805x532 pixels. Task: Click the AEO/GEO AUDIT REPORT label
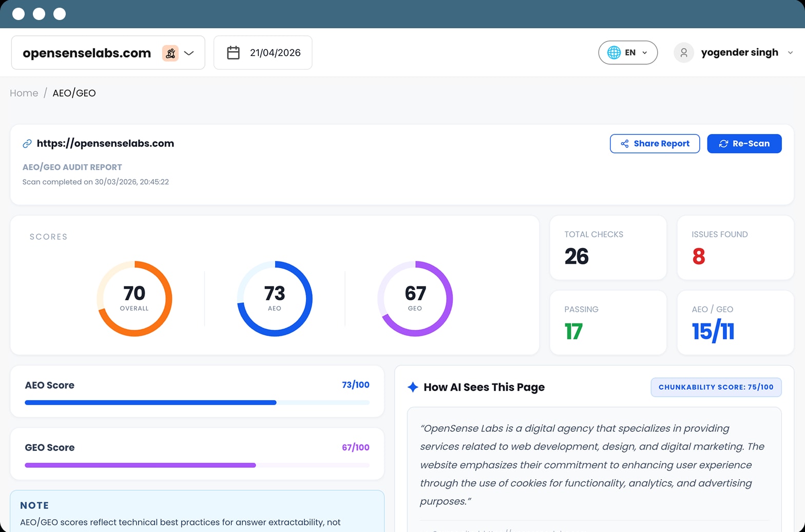[x=72, y=167]
